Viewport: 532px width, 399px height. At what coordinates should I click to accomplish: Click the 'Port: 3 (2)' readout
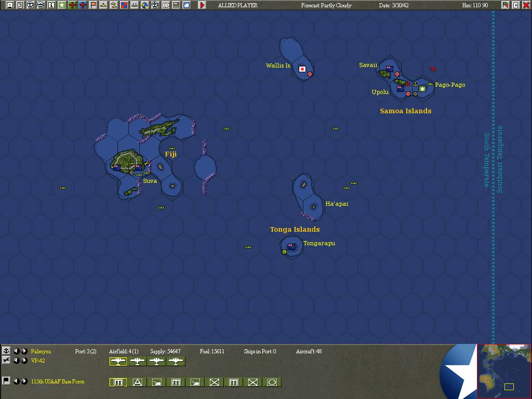pyautogui.click(x=86, y=351)
